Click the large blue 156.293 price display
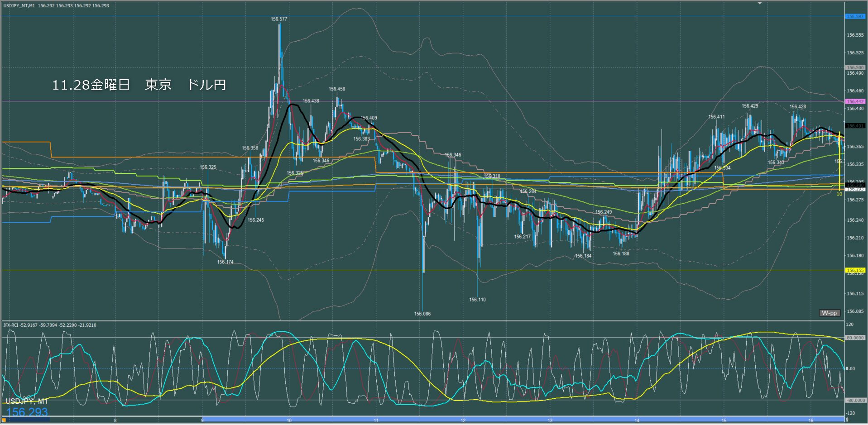This screenshot has height=425, width=868. point(27,412)
